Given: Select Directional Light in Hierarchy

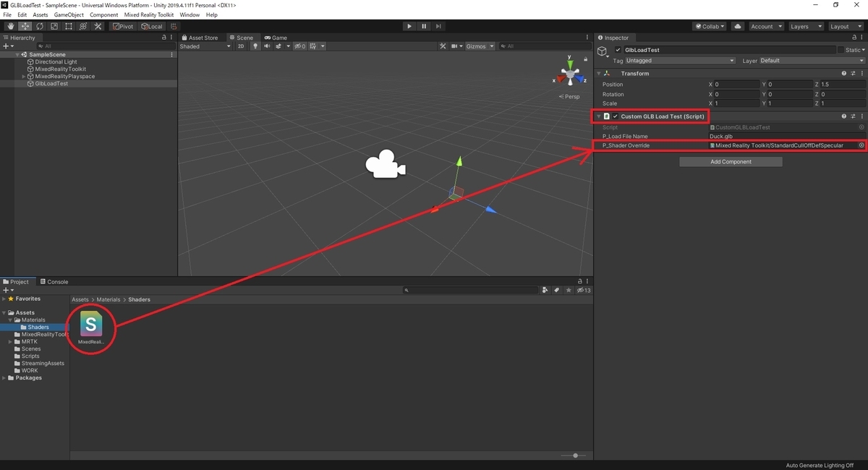Looking at the screenshot, I should (56, 62).
